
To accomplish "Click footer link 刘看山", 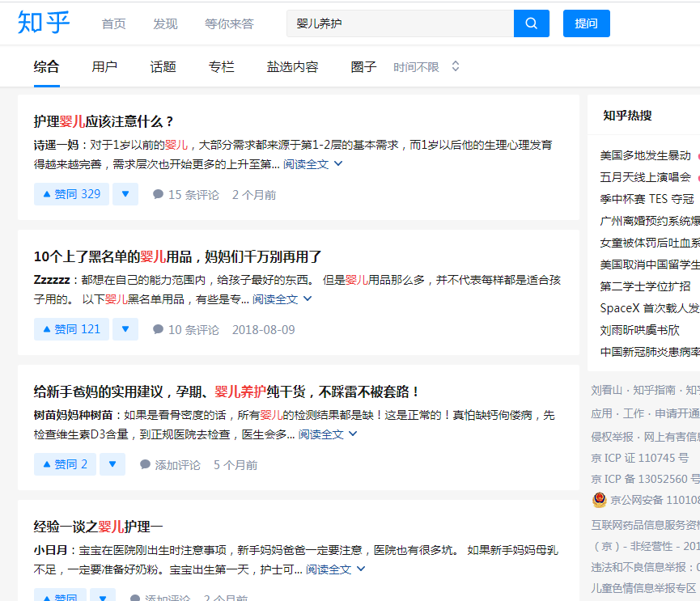I will [x=606, y=391].
